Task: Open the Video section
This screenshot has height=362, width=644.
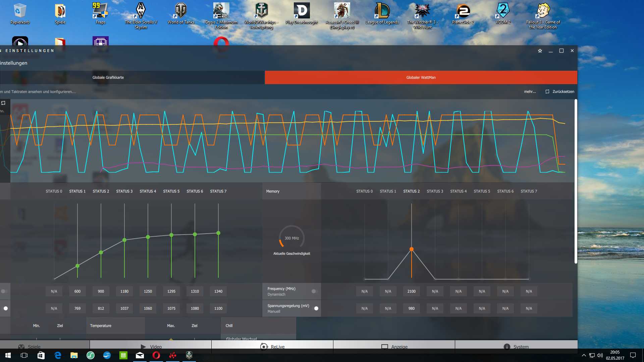Action: [151, 347]
